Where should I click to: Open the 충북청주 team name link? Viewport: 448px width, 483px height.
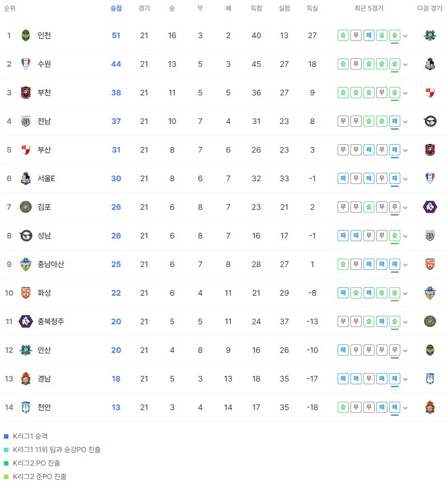point(51,321)
